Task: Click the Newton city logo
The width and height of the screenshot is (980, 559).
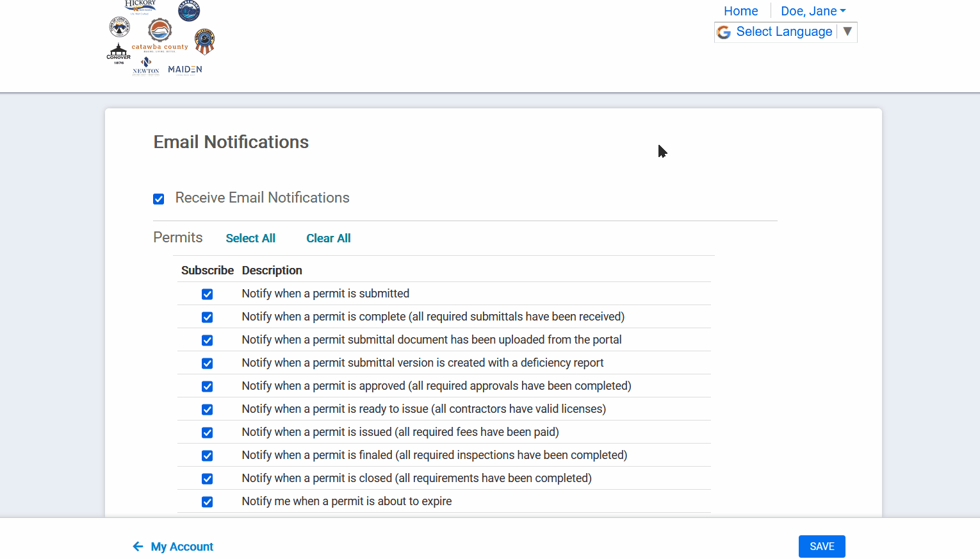Action: (x=146, y=65)
